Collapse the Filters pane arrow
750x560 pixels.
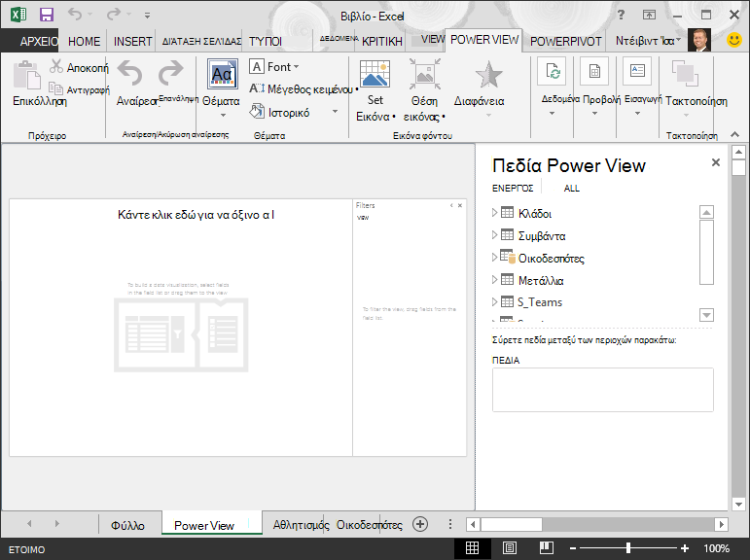click(451, 206)
